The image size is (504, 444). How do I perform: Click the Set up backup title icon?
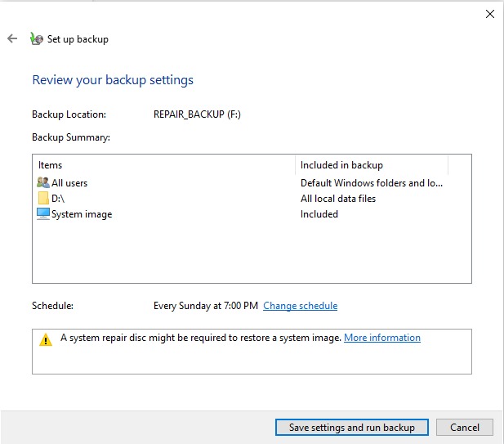pos(36,38)
